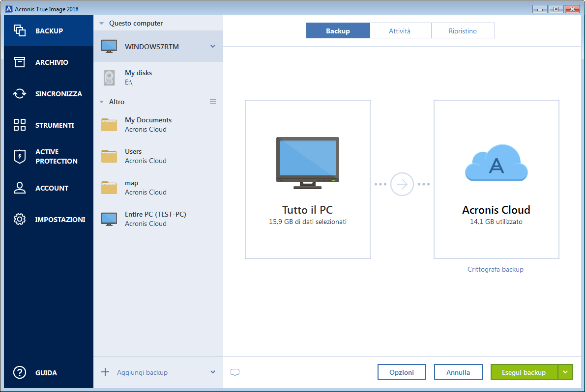Switch to the Attività tab
Image resolution: width=585 pixels, height=392 pixels.
point(400,30)
